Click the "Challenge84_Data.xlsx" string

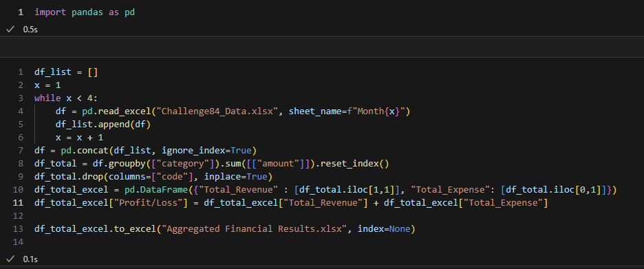[217, 111]
